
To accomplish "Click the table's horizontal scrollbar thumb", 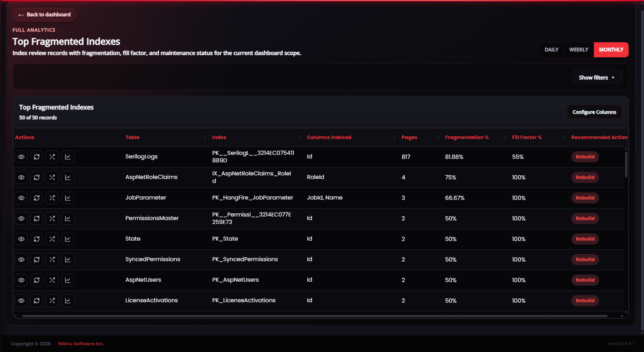I will (315, 316).
